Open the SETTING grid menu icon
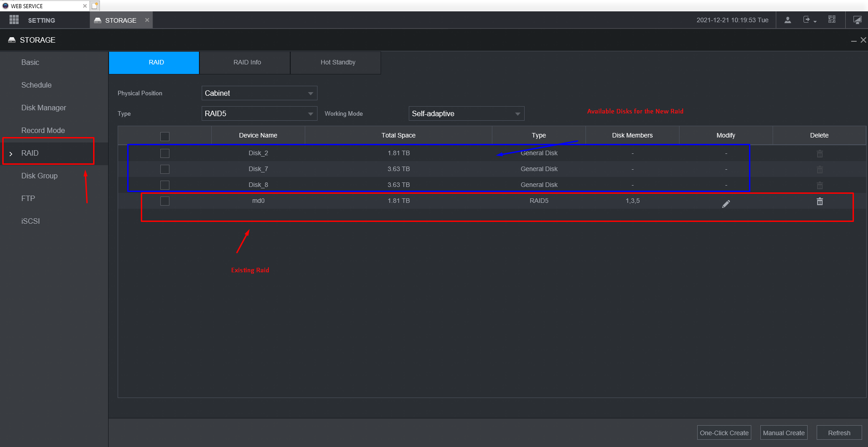 point(14,20)
